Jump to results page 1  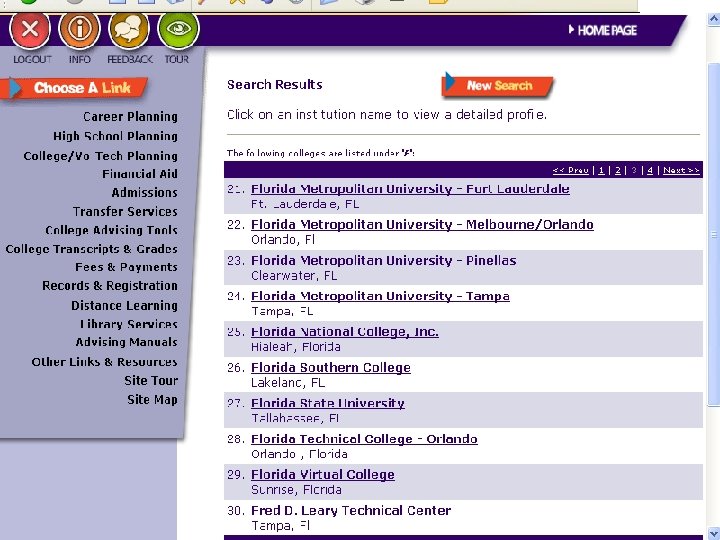(602, 170)
